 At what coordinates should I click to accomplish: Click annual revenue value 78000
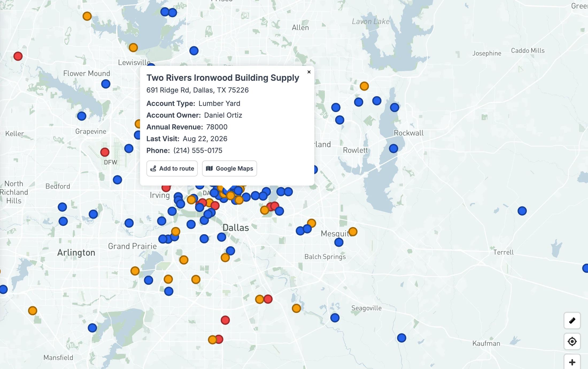pyautogui.click(x=217, y=127)
